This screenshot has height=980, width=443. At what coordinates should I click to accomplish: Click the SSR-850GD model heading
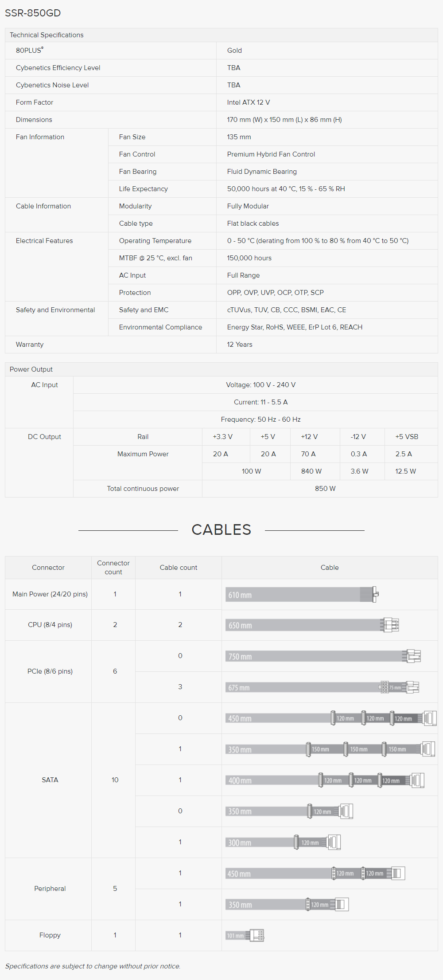33,13
